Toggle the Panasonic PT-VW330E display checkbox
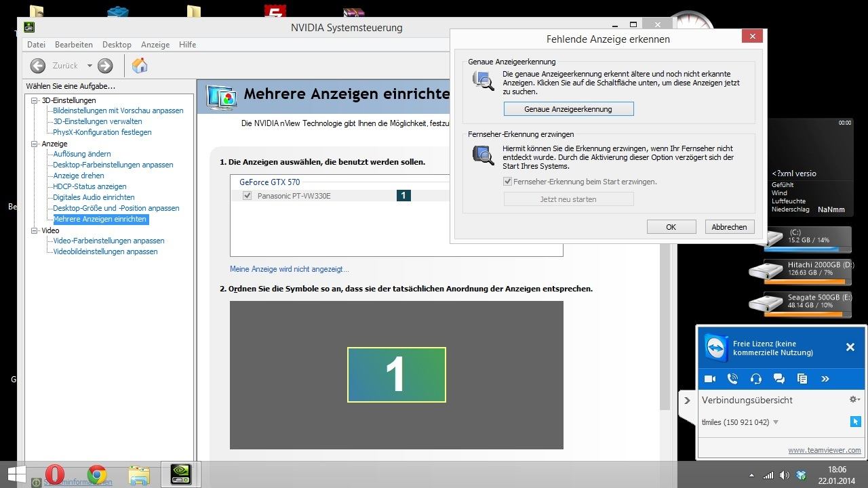The width and height of the screenshot is (868, 488). coord(247,196)
